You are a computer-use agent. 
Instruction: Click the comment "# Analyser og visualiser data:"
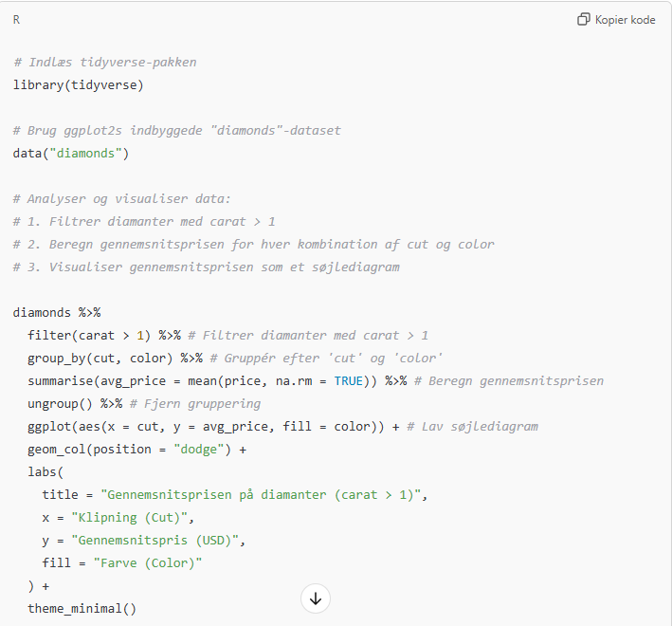[122, 199]
